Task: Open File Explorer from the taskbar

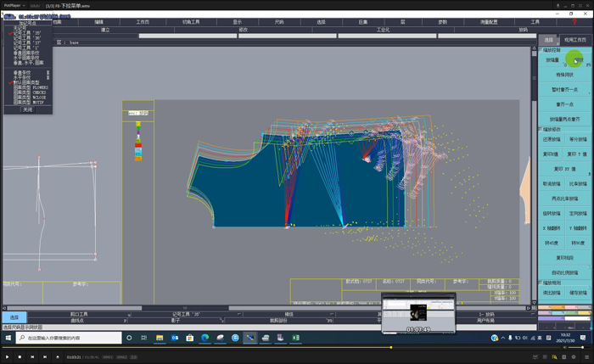Action: tap(160, 338)
